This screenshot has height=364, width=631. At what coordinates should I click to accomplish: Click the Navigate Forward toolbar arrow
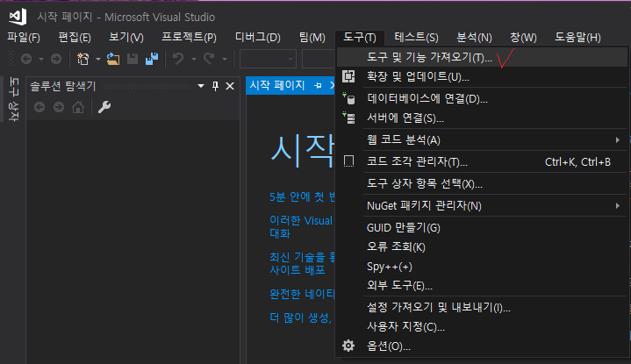(56, 59)
